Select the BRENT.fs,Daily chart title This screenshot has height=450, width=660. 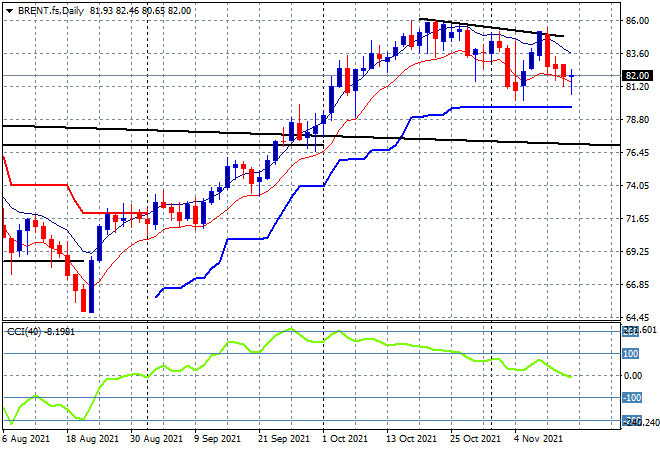click(51, 11)
